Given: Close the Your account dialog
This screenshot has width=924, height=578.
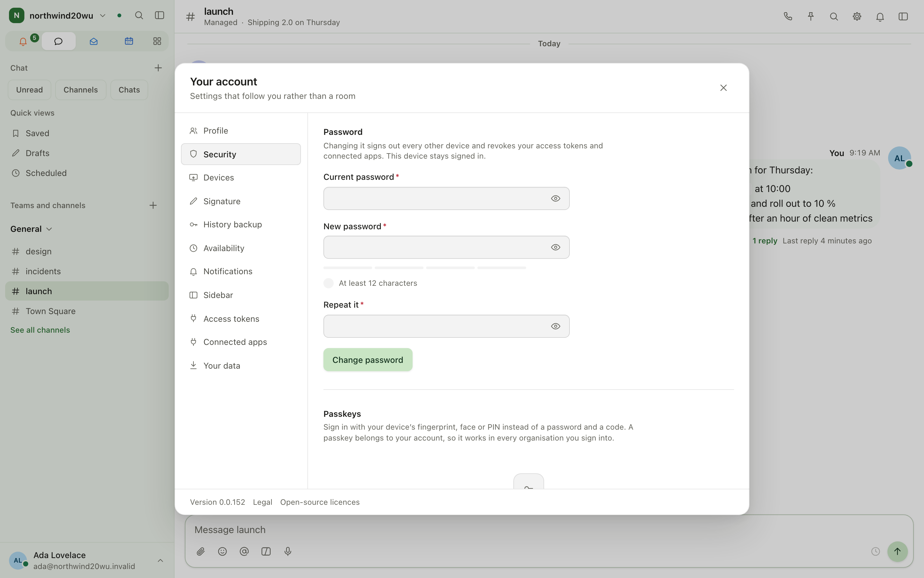Looking at the screenshot, I should tap(723, 88).
